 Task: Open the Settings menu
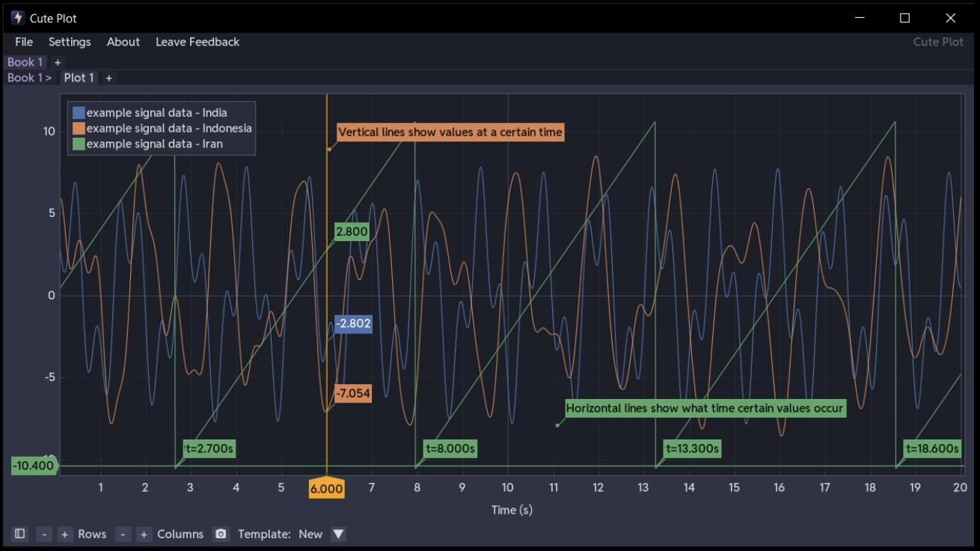click(70, 42)
